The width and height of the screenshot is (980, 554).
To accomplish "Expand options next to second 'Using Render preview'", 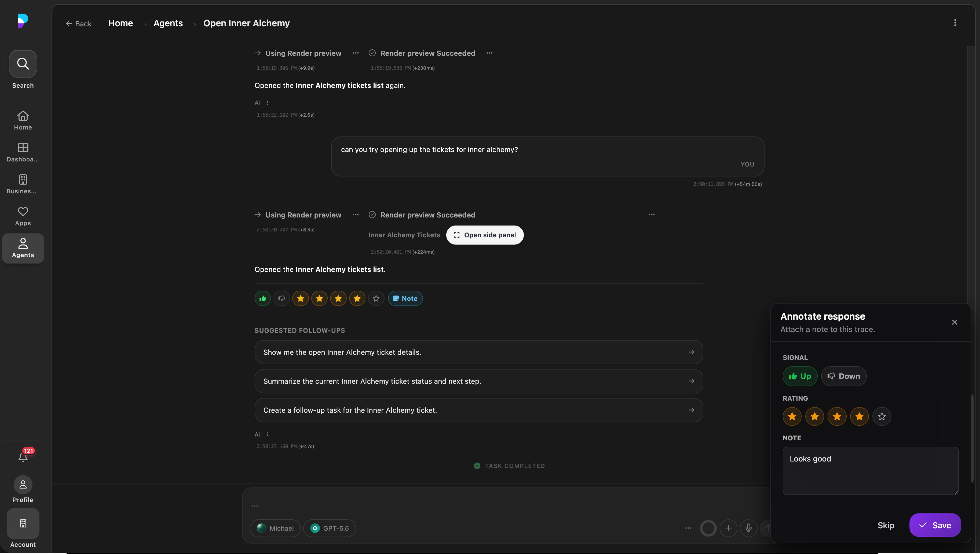I will (355, 215).
